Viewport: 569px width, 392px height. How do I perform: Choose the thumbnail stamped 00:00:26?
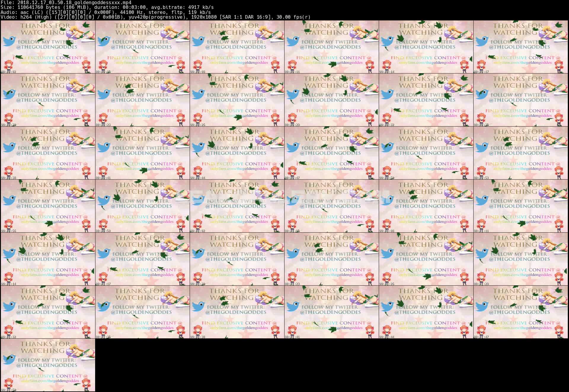click(237, 100)
